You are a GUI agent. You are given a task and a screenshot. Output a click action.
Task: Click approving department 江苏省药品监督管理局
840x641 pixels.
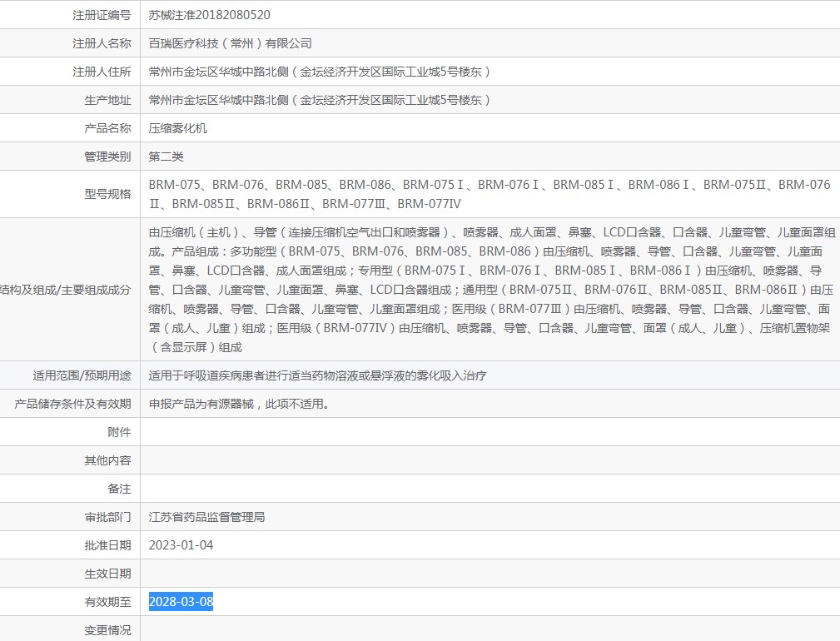coord(206,517)
